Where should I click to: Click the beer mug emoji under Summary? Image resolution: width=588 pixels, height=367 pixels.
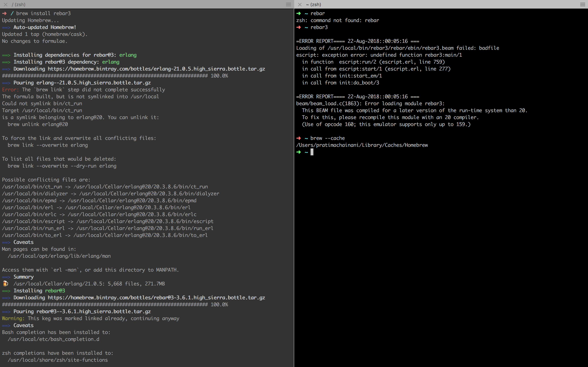click(x=5, y=283)
